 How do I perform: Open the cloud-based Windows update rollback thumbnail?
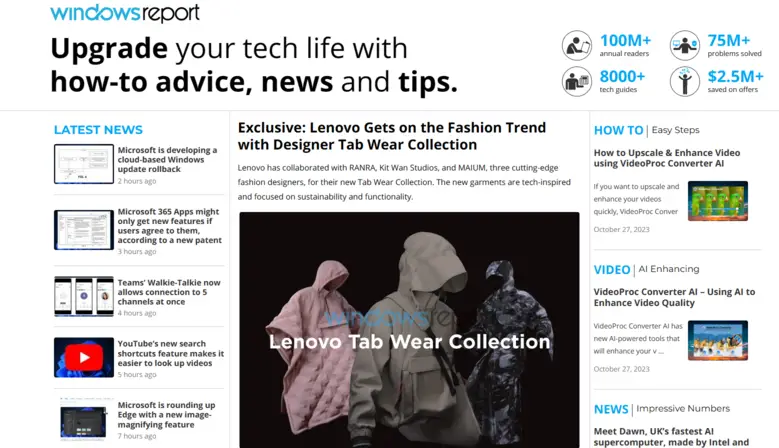[x=84, y=164]
